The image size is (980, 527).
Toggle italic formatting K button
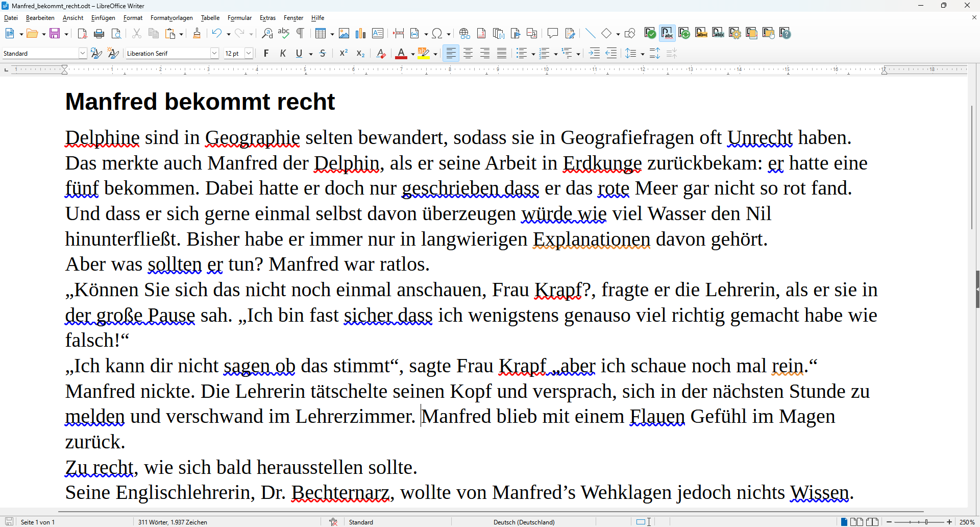coord(283,53)
